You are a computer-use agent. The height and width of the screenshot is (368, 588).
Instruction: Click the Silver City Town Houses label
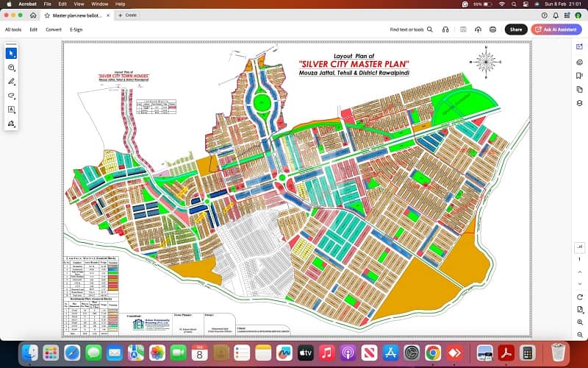[123, 76]
